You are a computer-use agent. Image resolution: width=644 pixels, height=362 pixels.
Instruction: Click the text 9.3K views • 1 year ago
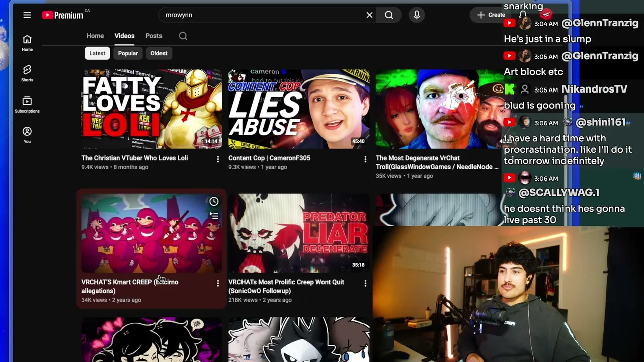coord(258,167)
